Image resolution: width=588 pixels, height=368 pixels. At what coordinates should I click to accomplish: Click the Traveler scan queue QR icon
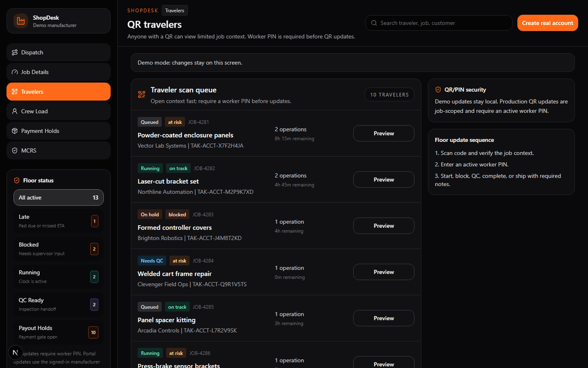[x=142, y=95]
